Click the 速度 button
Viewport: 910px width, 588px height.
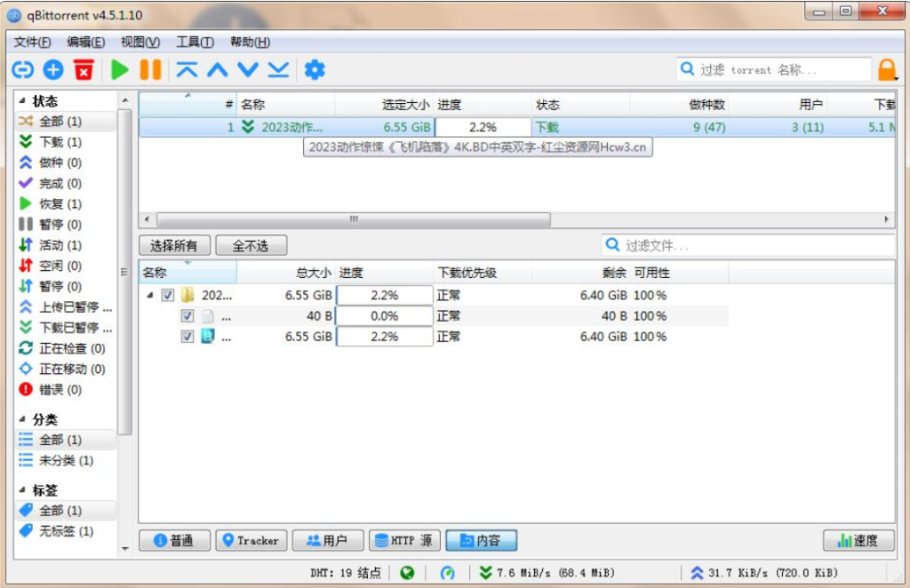[858, 540]
